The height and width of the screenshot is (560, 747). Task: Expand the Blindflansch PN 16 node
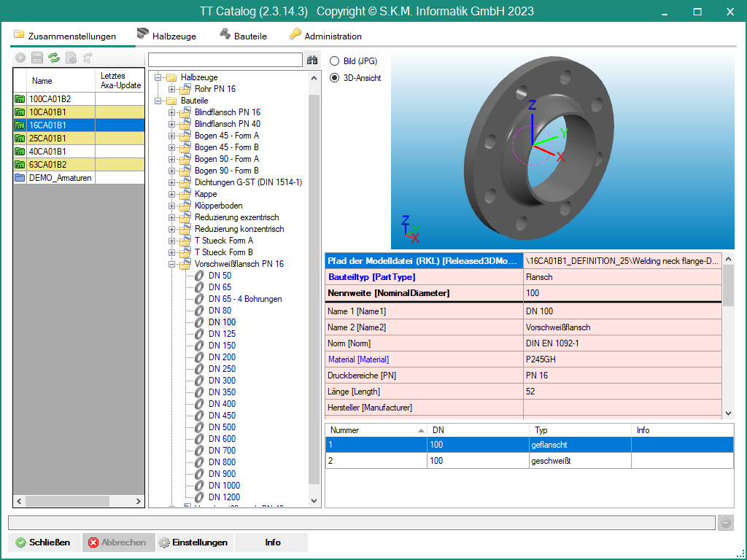click(172, 112)
